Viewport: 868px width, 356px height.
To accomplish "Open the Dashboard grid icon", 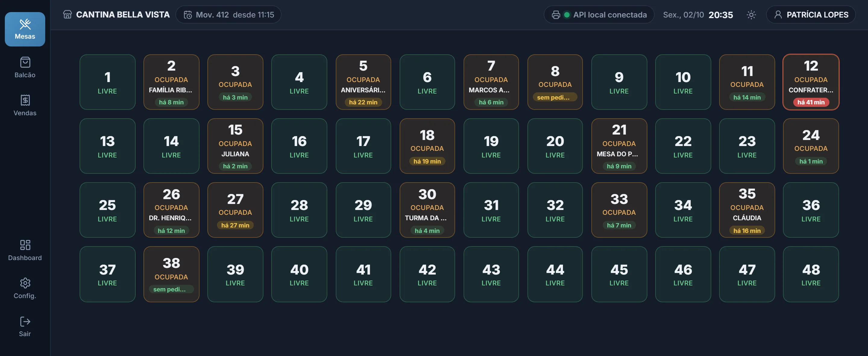I will pyautogui.click(x=25, y=245).
